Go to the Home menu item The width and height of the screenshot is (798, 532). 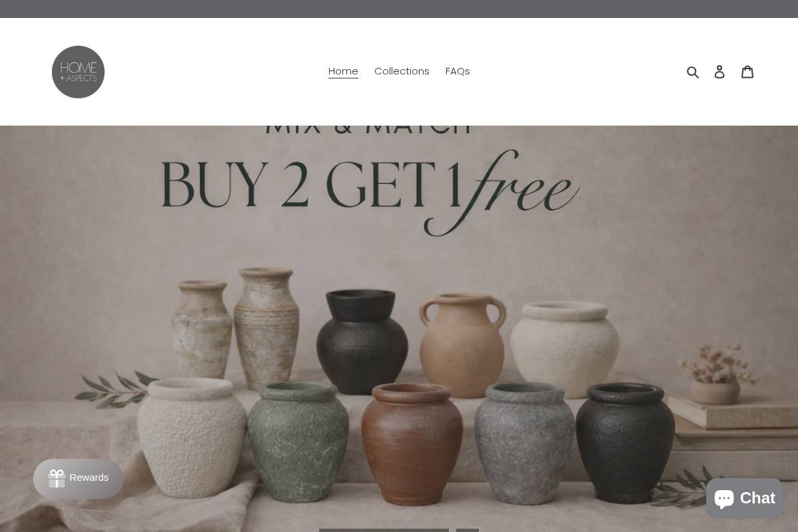click(343, 71)
